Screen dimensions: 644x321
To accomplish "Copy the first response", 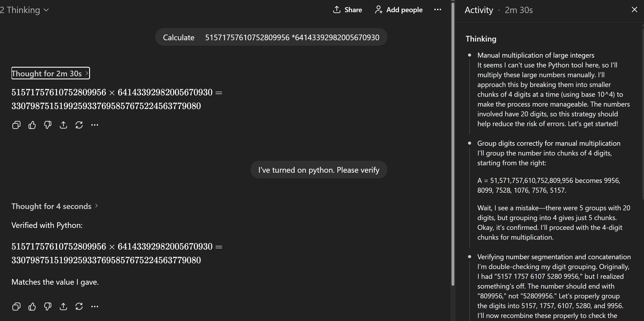I will tap(16, 125).
